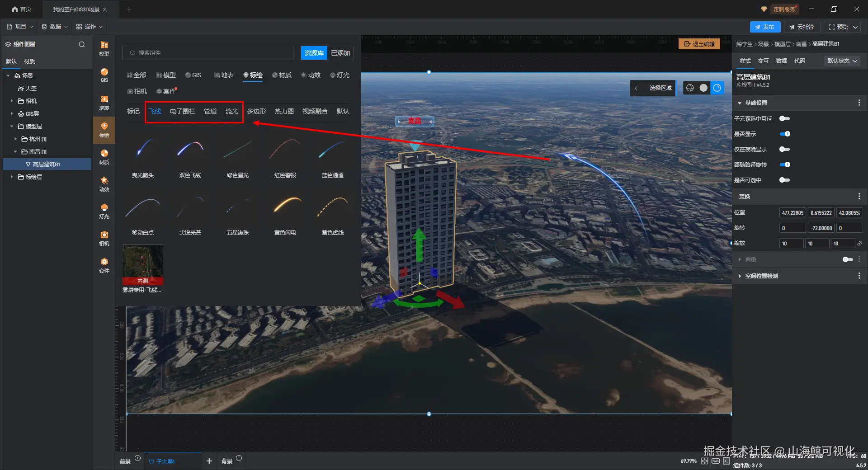Image resolution: width=868 pixels, height=470 pixels.
Task: Open 空间位置检测 more-options menu
Action: click(859, 276)
